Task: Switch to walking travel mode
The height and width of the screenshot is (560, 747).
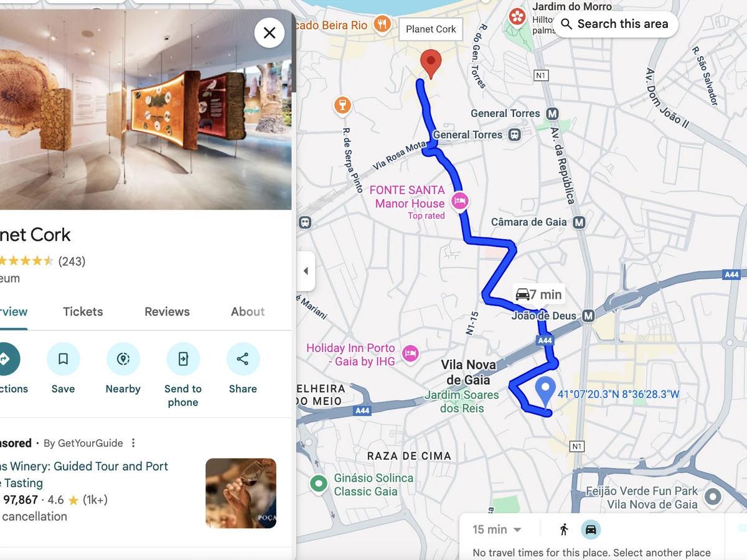Action: [x=564, y=530]
